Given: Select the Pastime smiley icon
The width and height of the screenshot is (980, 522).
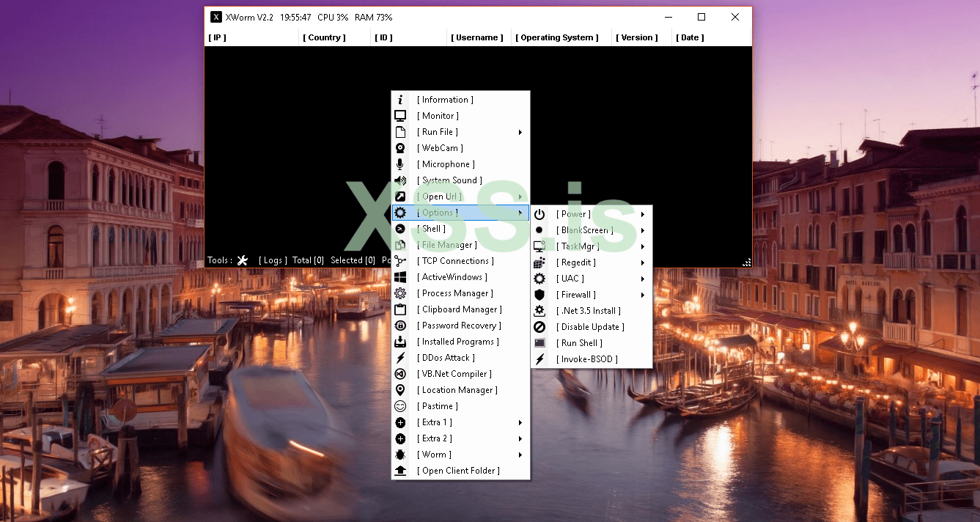Looking at the screenshot, I should (400, 406).
